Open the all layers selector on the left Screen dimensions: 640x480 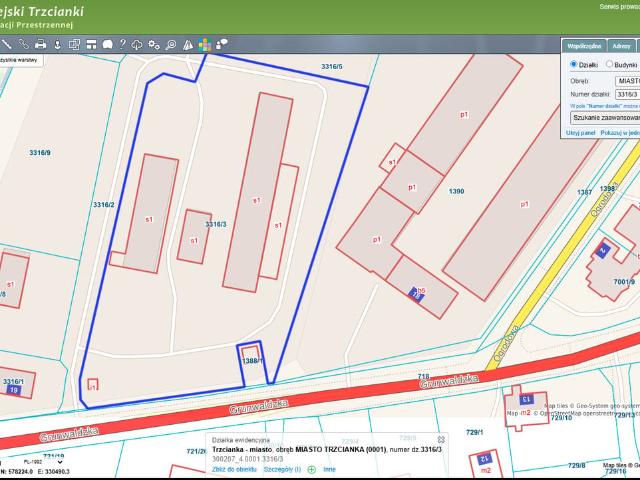20,60
